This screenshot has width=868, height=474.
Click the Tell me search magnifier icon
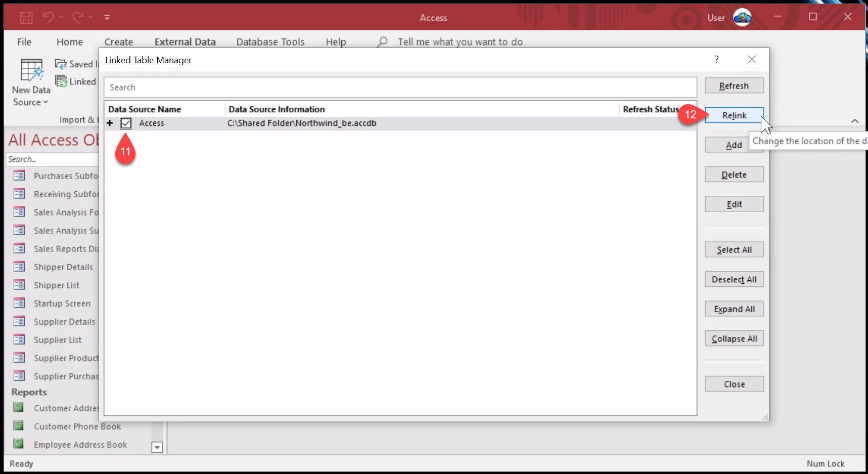point(382,41)
